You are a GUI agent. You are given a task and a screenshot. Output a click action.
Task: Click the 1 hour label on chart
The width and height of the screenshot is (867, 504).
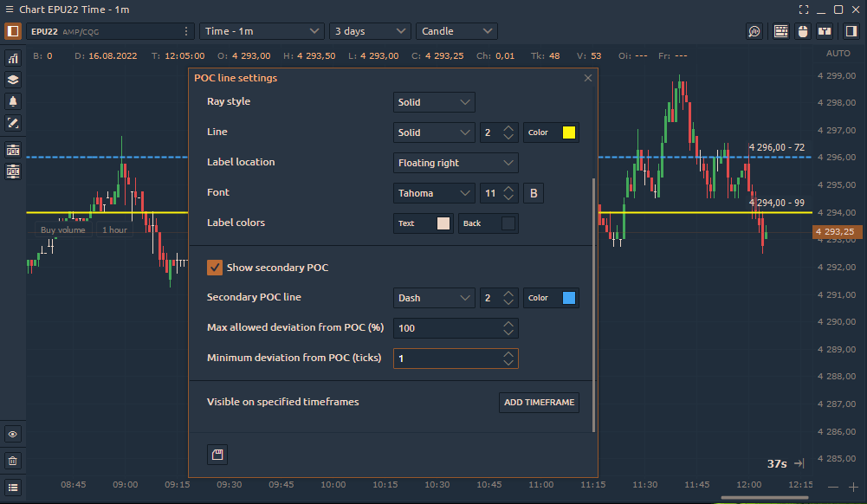pyautogui.click(x=114, y=229)
